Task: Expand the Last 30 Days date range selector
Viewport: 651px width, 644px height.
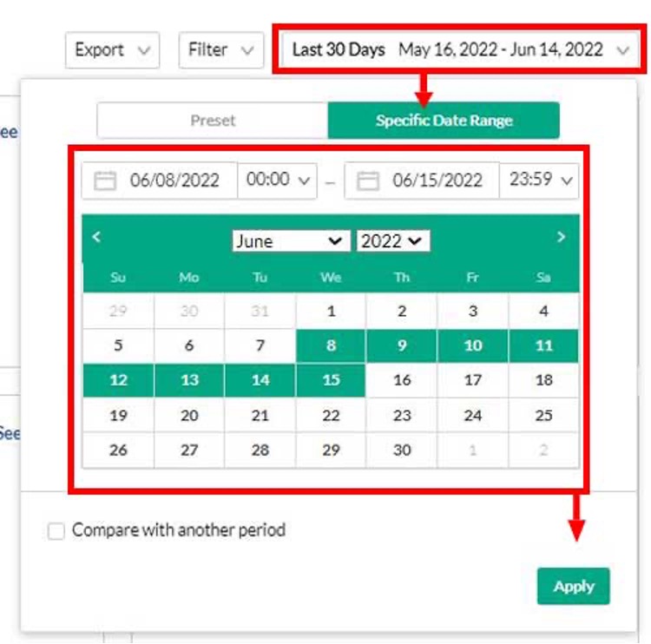Action: [459, 50]
